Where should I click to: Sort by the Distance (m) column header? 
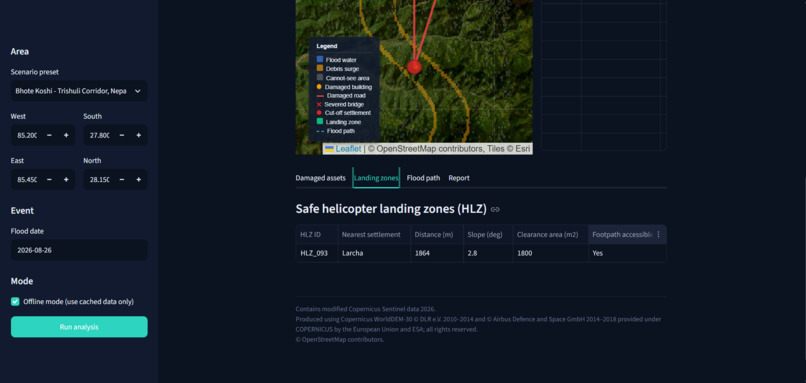coord(437,234)
